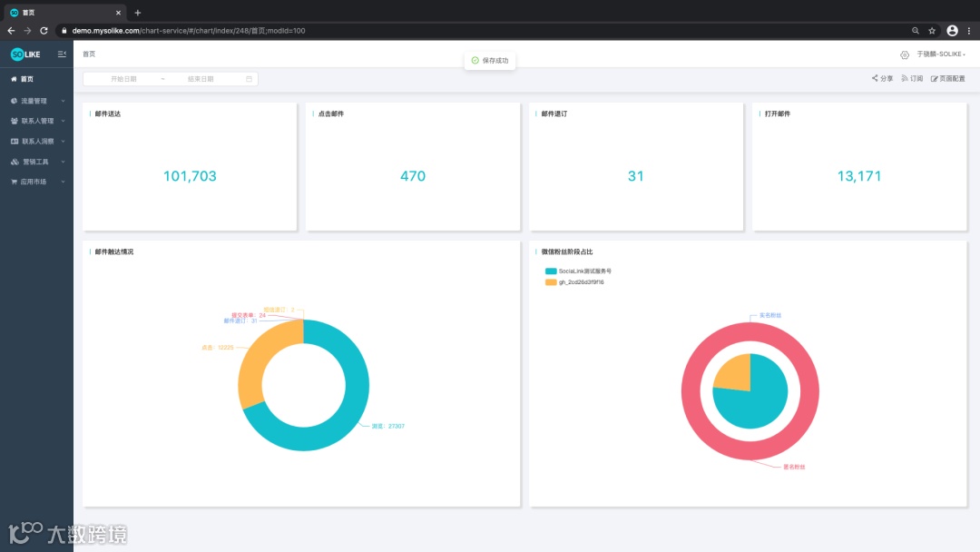Open a new browser tab
Screen dimensions: 980x552
click(138, 13)
